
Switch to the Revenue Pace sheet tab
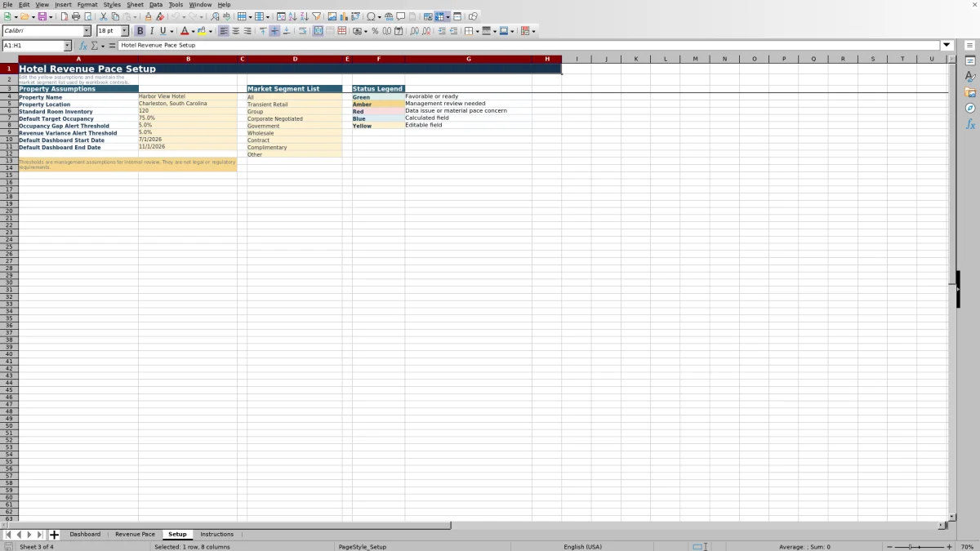pos(135,534)
